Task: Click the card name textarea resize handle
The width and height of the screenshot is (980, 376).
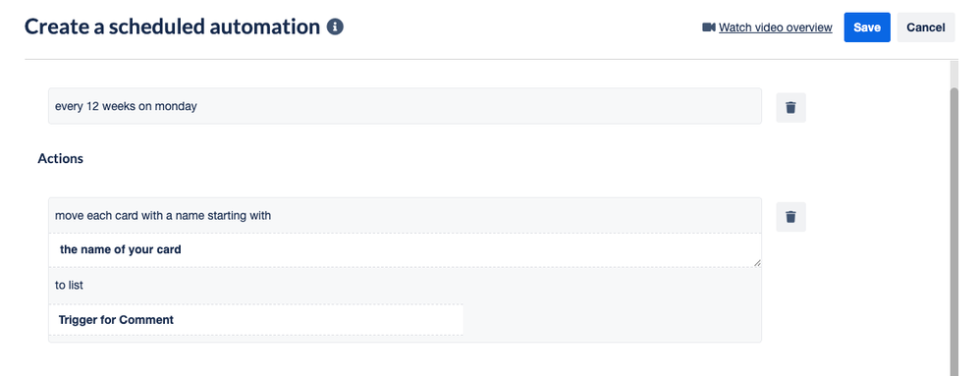Action: point(757,263)
